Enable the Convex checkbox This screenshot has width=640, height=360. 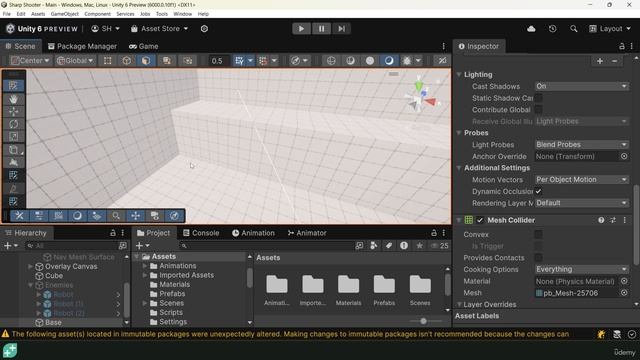538,234
